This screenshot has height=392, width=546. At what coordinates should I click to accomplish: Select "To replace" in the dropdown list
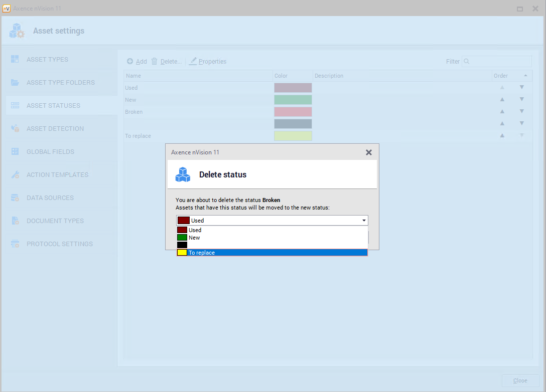[272, 253]
